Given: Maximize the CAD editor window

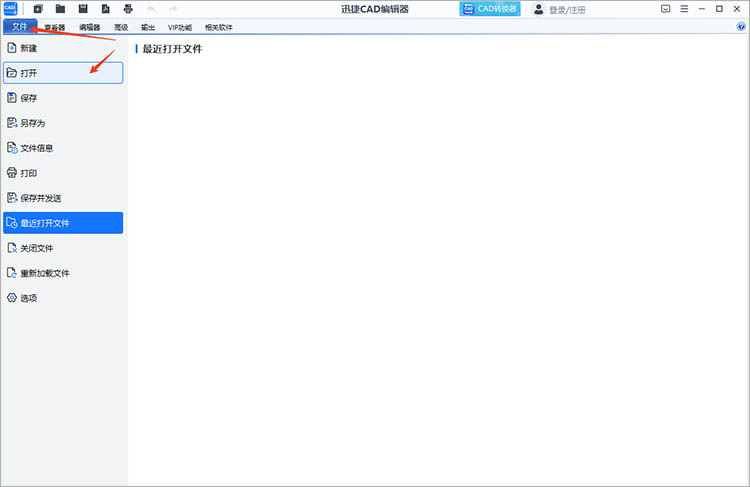Looking at the screenshot, I should pos(719,9).
